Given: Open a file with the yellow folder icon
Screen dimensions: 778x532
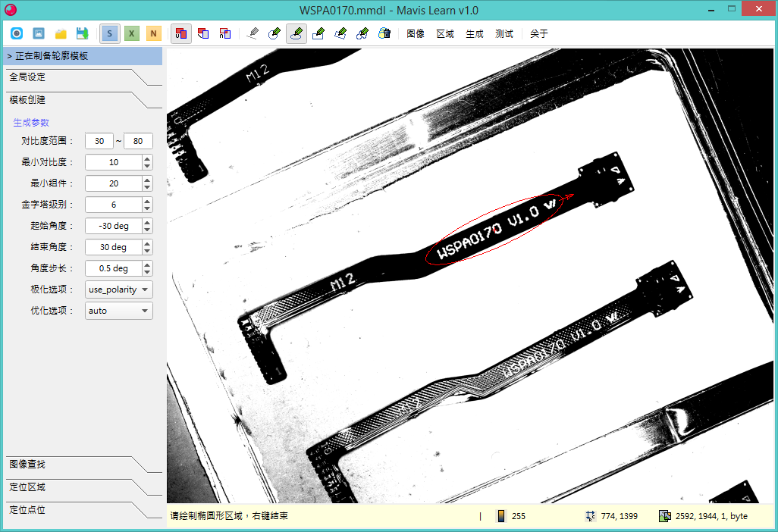Looking at the screenshot, I should [61, 33].
